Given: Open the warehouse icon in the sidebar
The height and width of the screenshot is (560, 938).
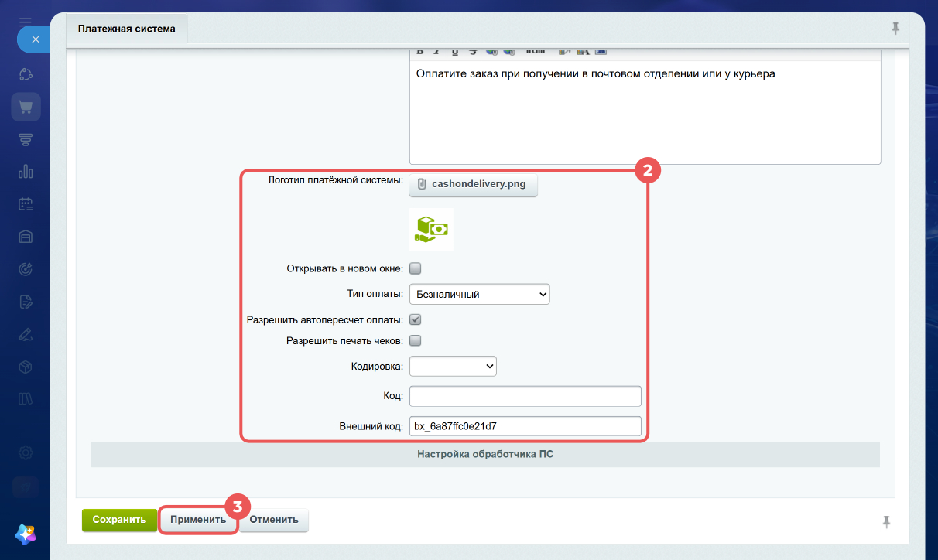Looking at the screenshot, I should coord(26,237).
